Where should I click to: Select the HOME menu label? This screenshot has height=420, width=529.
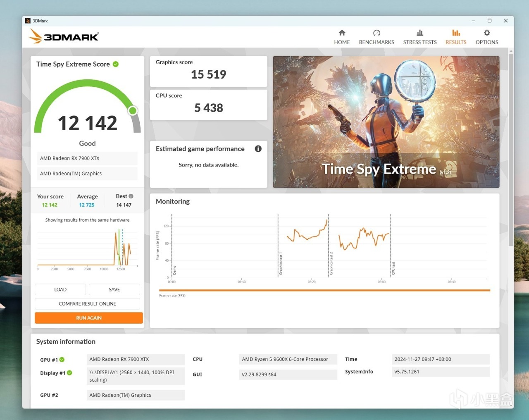[x=342, y=42]
